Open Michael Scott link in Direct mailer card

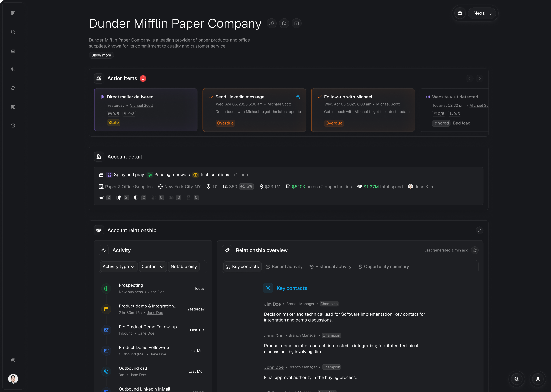(x=141, y=105)
